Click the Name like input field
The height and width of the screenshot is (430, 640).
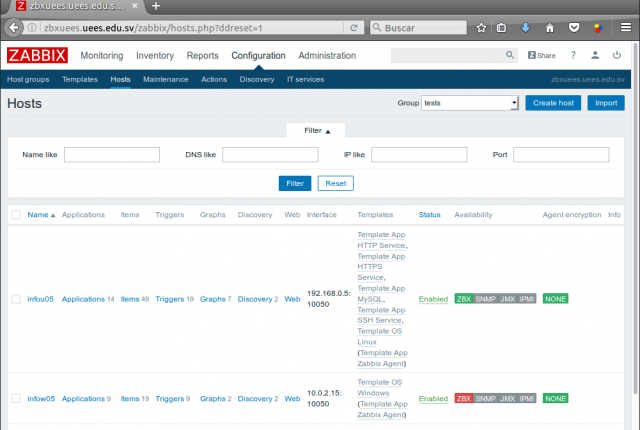[x=112, y=155]
